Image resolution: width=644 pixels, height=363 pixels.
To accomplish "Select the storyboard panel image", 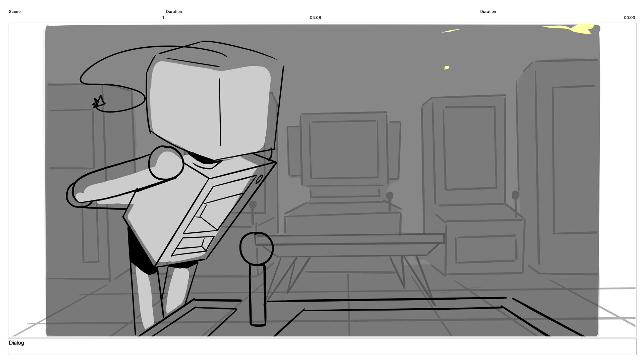I will click(322, 180).
